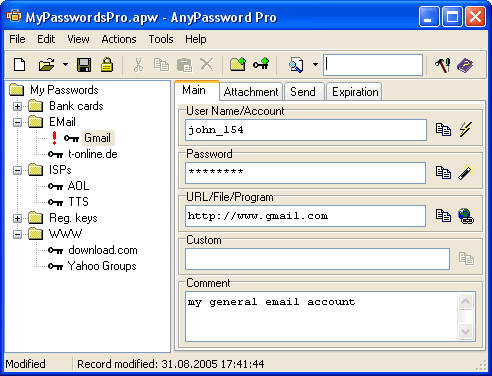Click the comment scrollbar down arrow

(465, 331)
